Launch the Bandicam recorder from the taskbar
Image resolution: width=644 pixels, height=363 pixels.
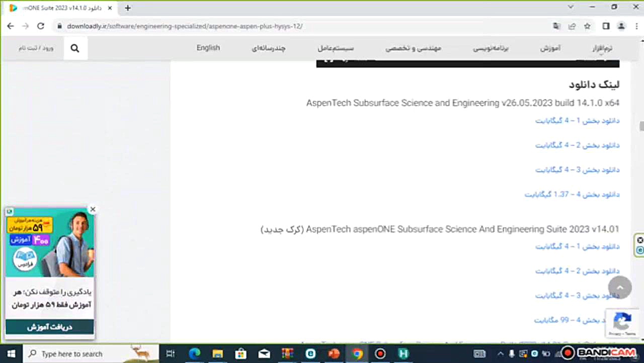(380, 353)
